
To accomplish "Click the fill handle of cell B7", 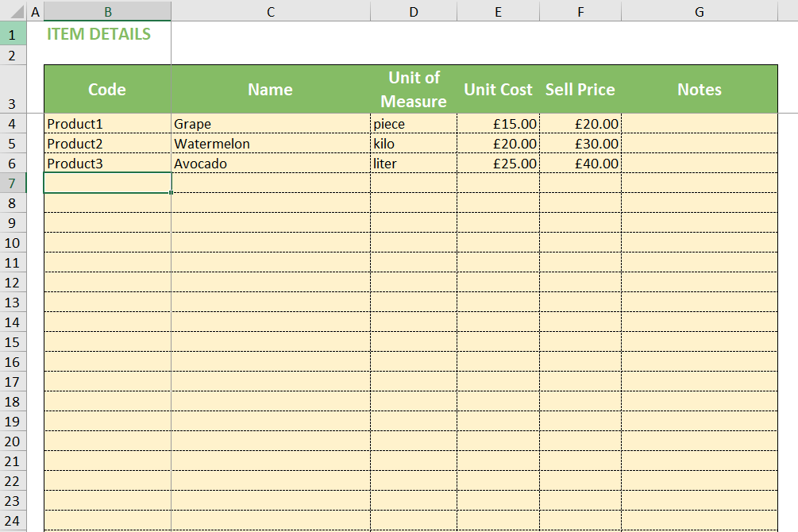I will [x=171, y=192].
